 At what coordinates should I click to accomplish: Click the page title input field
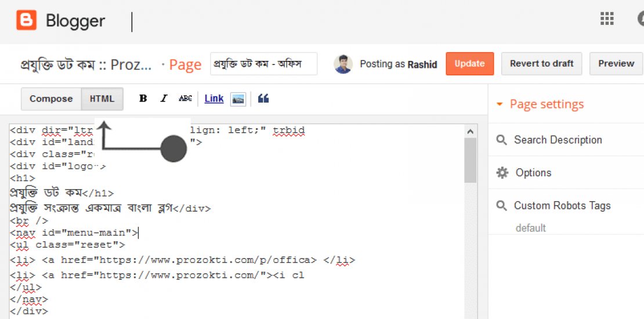[263, 64]
